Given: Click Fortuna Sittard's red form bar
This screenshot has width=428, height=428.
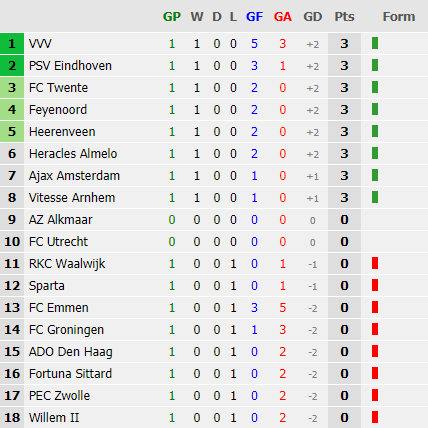Looking at the screenshot, I should 375,373.
